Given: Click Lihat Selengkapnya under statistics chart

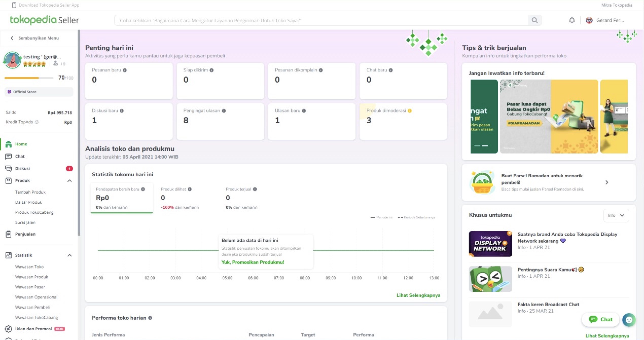Looking at the screenshot, I should click(x=418, y=295).
